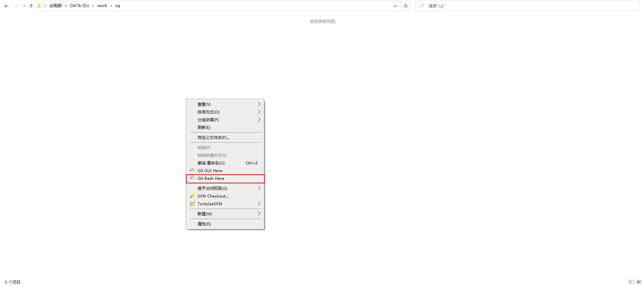This screenshot has height=286, width=644.
Task: Navigate to work folder breadcrumb
Action: pyautogui.click(x=102, y=6)
